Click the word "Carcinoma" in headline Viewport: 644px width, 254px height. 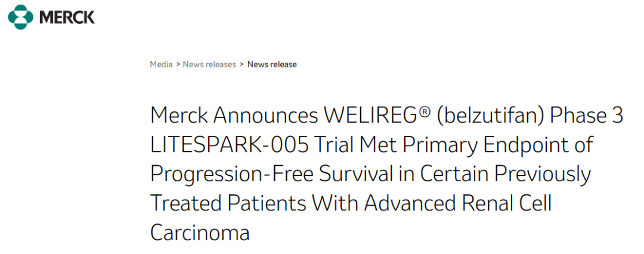pos(200,233)
